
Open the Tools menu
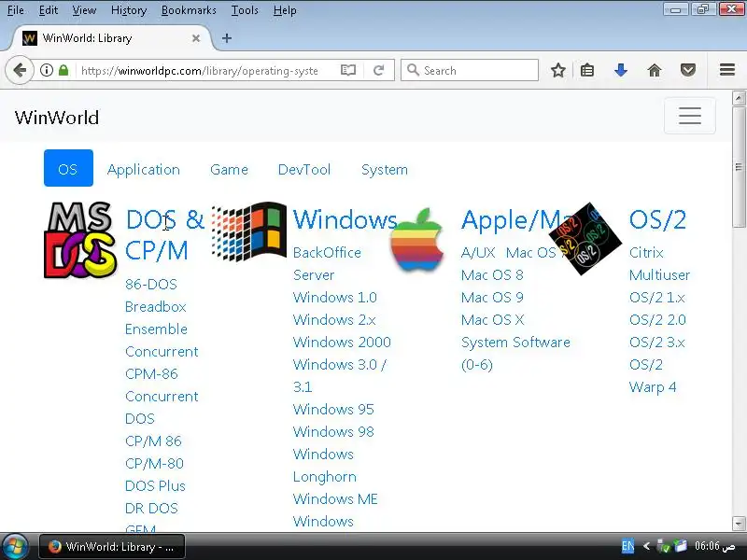click(245, 10)
